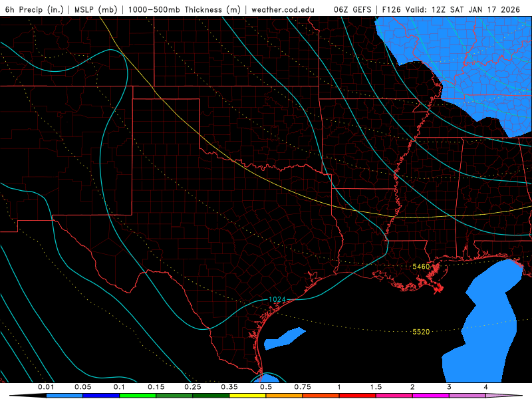Click the black left arrow end of color bar
Screen dimensions: 532x399
27,396
